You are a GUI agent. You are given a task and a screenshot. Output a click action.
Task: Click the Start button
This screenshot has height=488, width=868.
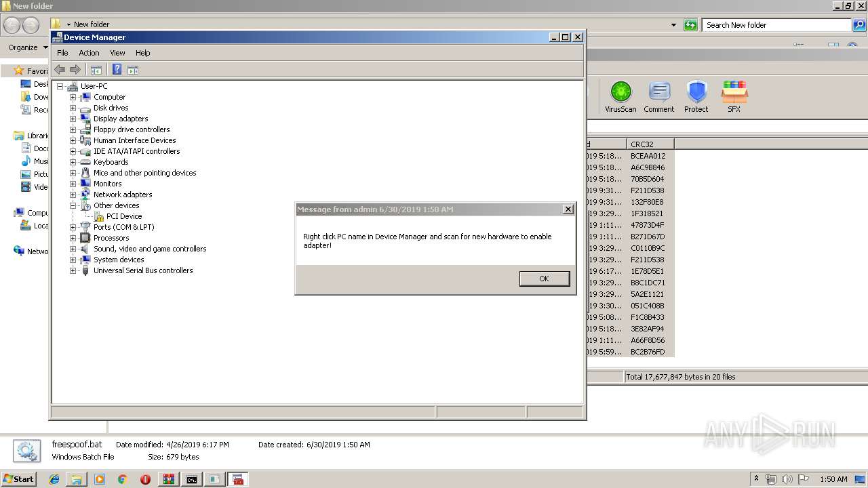coord(19,479)
